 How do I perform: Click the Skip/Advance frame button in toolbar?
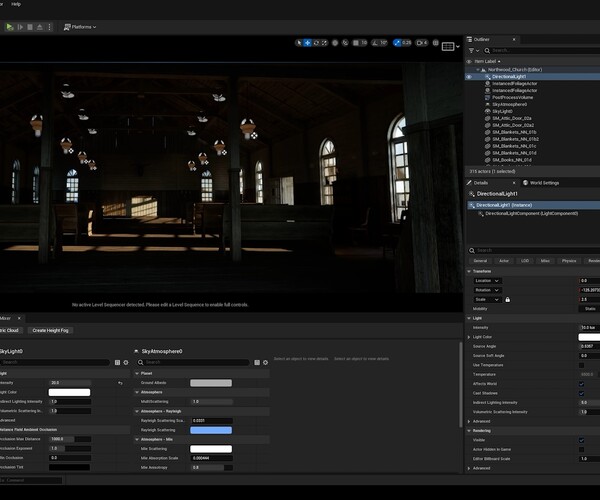[20, 27]
